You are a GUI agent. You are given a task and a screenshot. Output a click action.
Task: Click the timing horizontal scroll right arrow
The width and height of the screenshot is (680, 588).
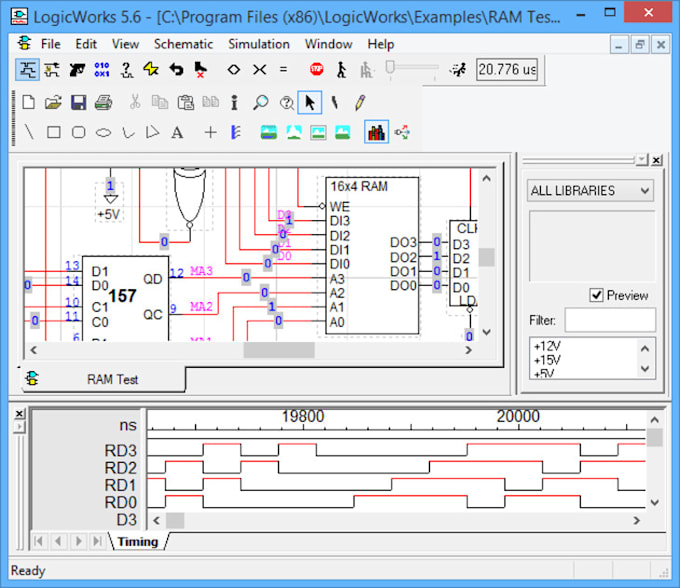click(636, 520)
